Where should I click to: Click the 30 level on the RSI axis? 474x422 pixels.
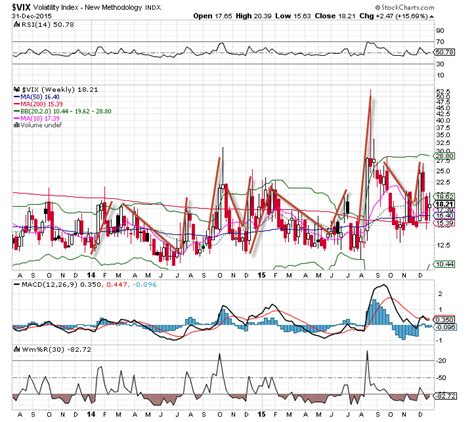[x=440, y=64]
